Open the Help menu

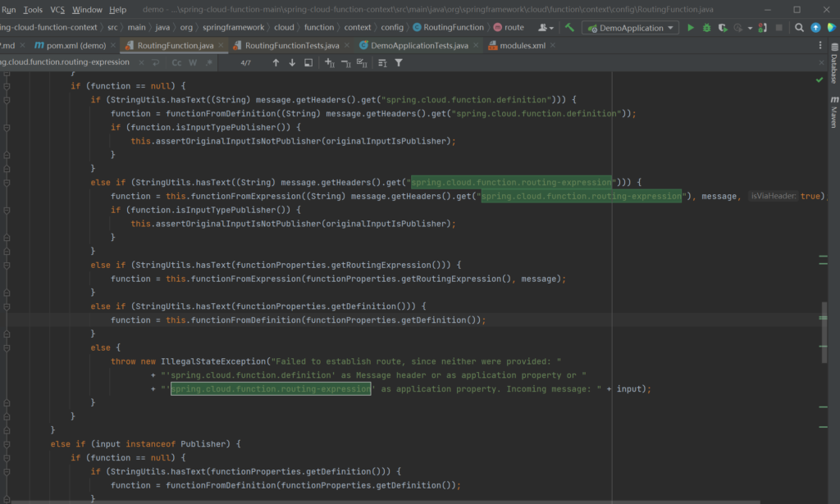[x=118, y=10]
